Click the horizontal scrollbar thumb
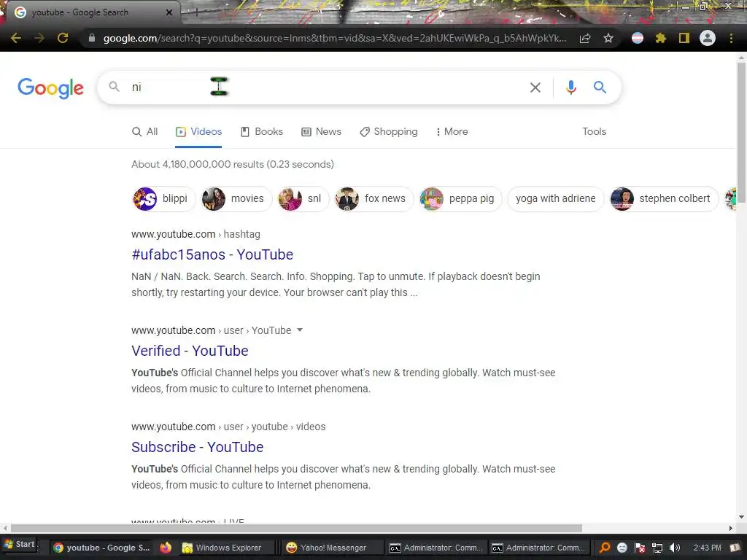 tap(296, 528)
